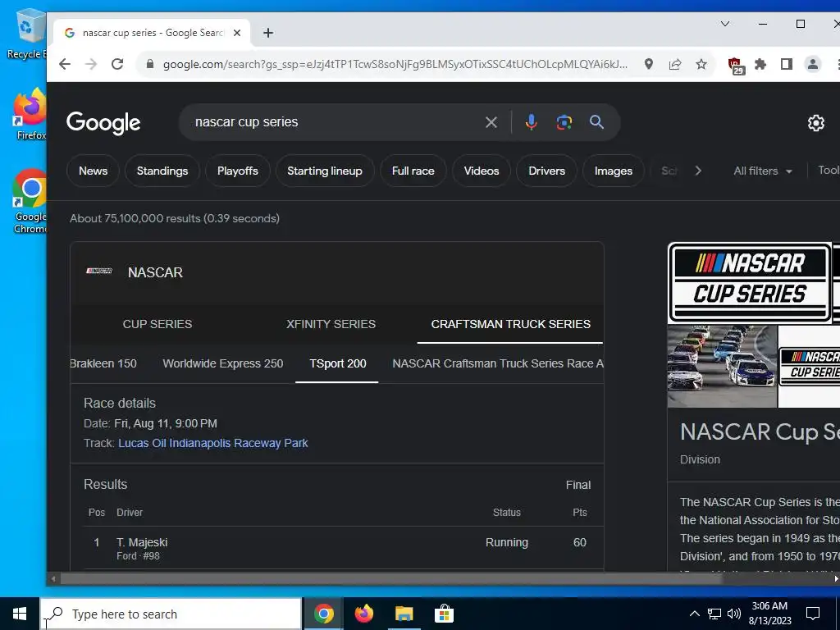Click the T. Majeski results row

click(x=337, y=548)
